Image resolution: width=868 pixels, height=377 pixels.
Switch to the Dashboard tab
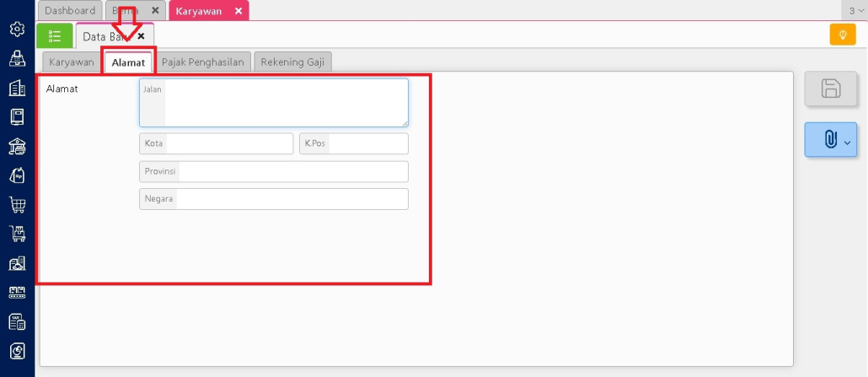pyautogui.click(x=70, y=11)
